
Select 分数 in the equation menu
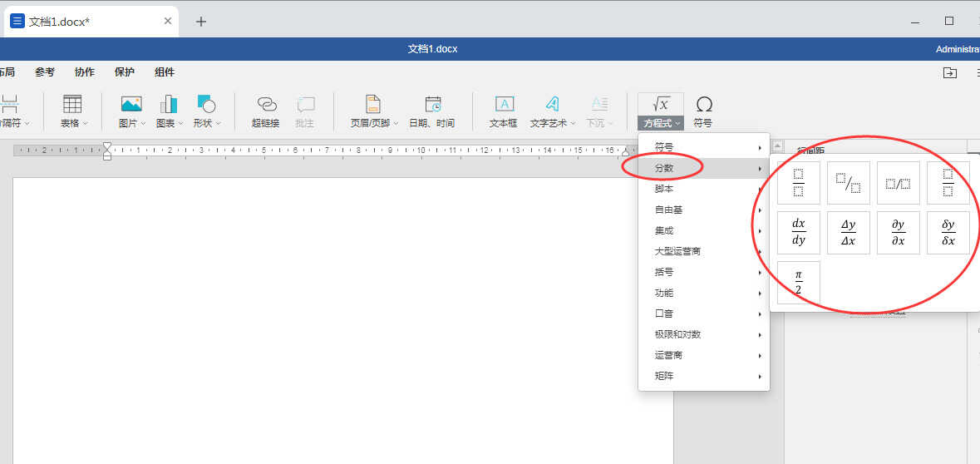pyautogui.click(x=704, y=168)
